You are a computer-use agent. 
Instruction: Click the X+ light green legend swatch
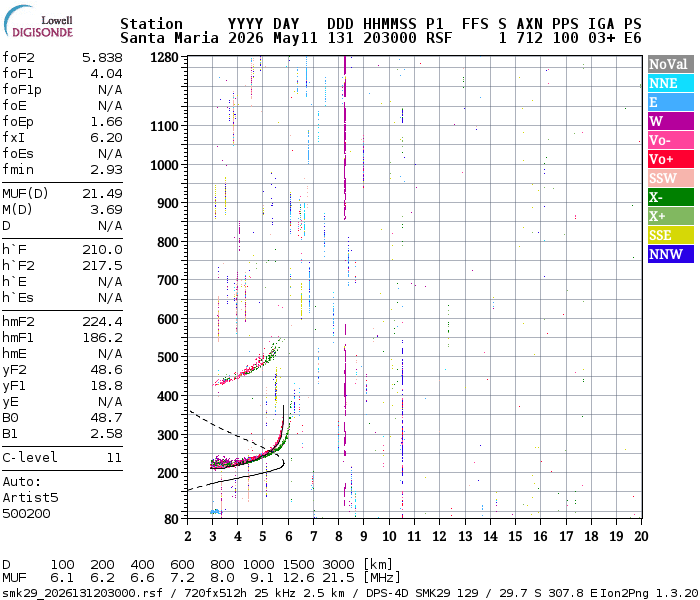click(671, 216)
